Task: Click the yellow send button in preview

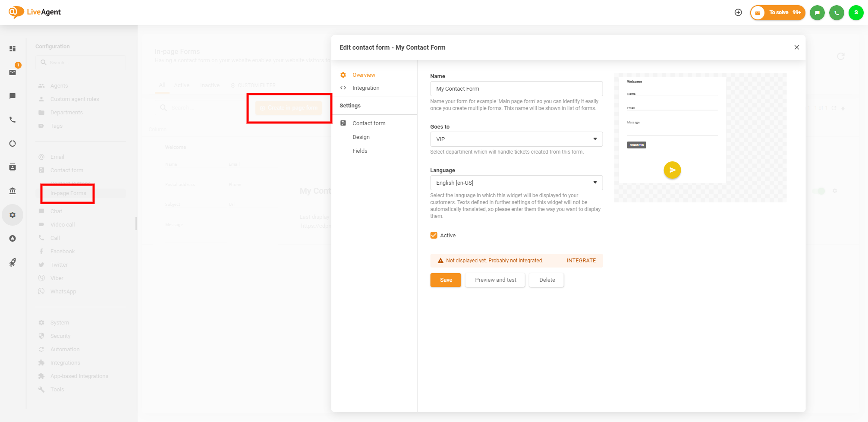Action: pyautogui.click(x=672, y=170)
